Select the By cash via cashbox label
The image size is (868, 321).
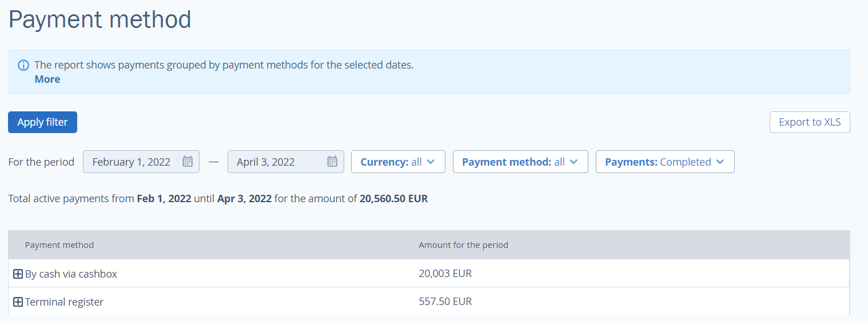click(x=71, y=274)
